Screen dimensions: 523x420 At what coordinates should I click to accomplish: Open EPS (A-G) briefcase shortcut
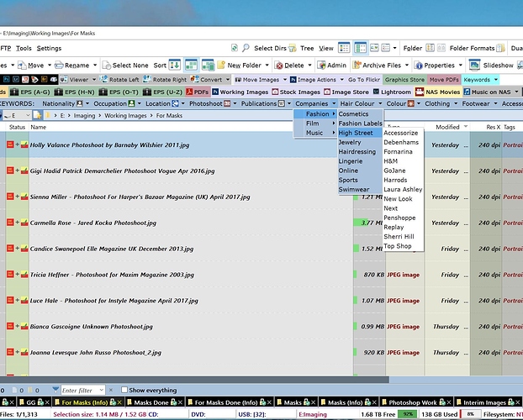tap(30, 92)
